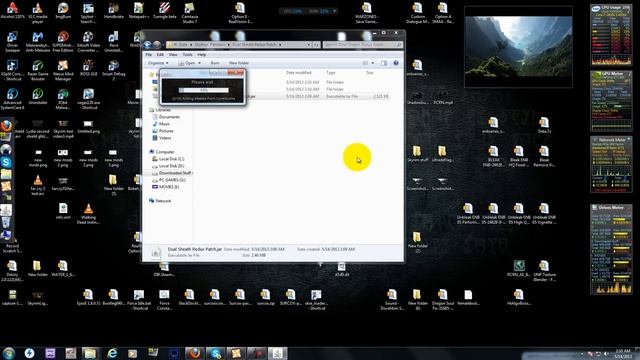This screenshot has width=640, height=360.
Task: Select PC GAMES drive in navigation pane
Action: click(172, 180)
